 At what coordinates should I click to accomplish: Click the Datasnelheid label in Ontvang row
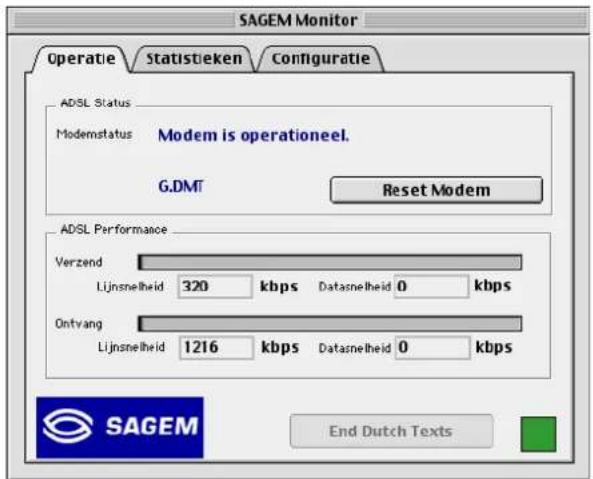(355, 348)
